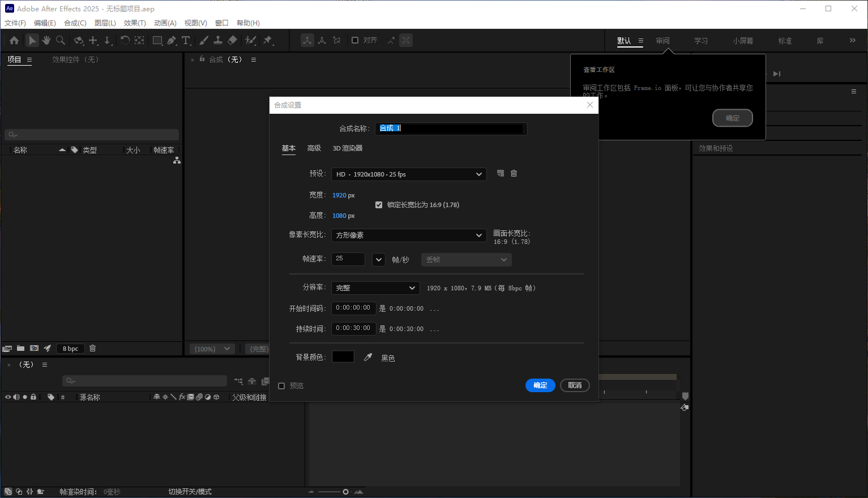
Task: Select the Pen tool
Action: point(172,40)
